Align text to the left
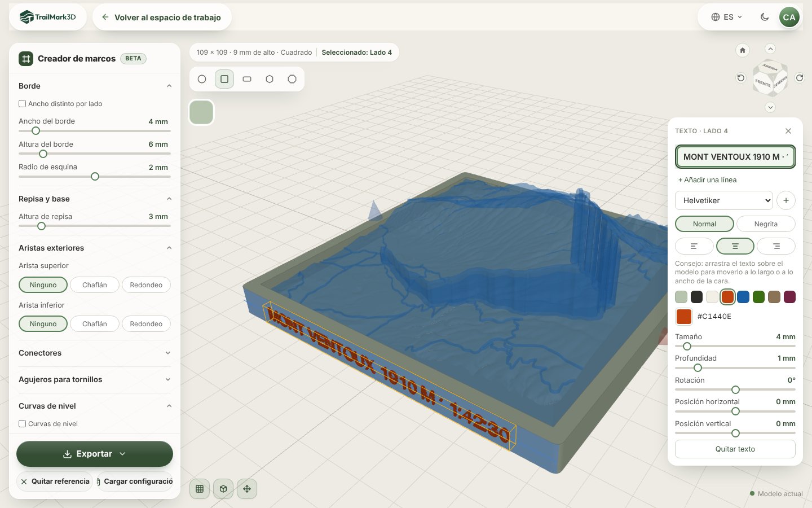 694,246
